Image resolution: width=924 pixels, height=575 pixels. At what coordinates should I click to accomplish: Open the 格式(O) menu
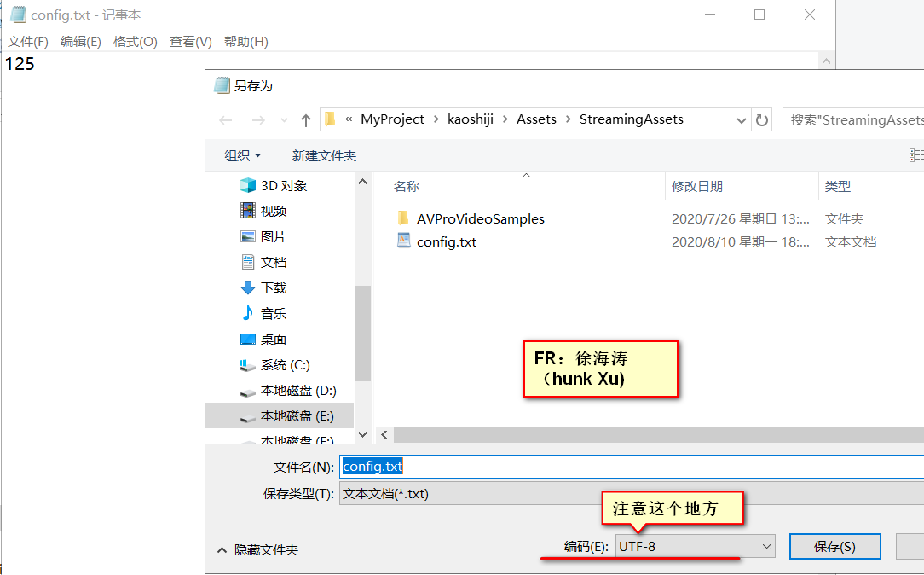pos(133,41)
